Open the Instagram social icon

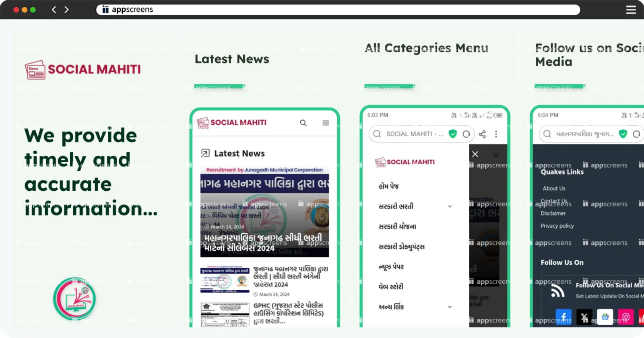point(626,317)
